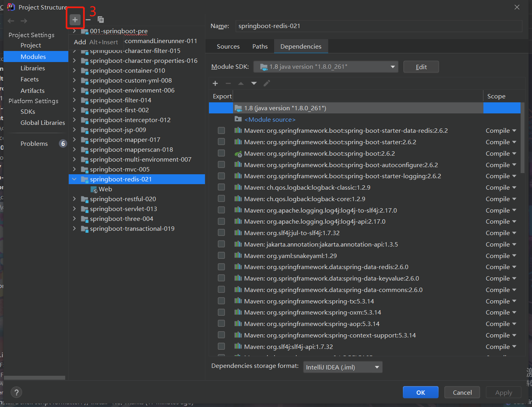
Task: Switch to the Sources tab
Action: pyautogui.click(x=228, y=46)
